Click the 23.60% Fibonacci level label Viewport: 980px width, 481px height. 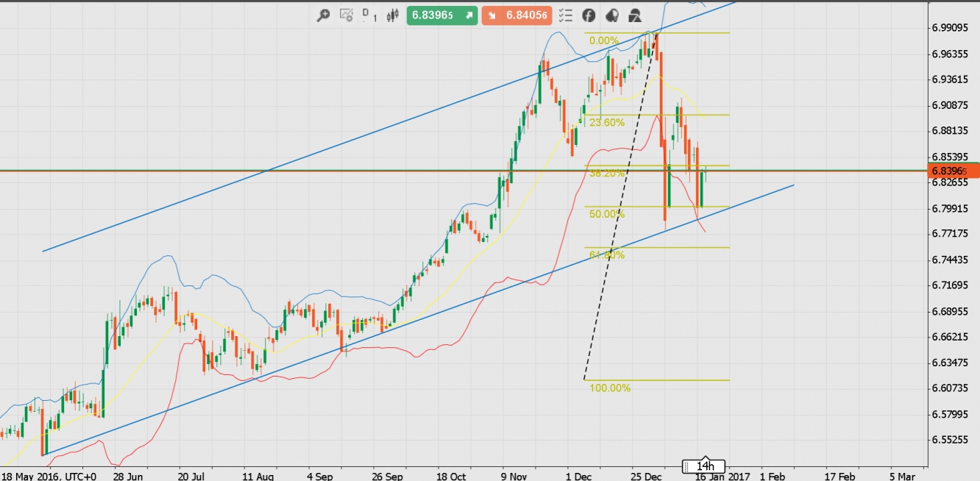(607, 123)
